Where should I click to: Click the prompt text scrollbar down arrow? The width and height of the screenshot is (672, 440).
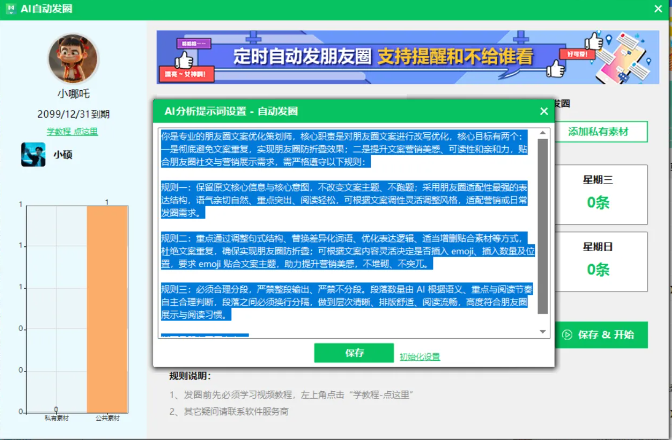pos(543,332)
